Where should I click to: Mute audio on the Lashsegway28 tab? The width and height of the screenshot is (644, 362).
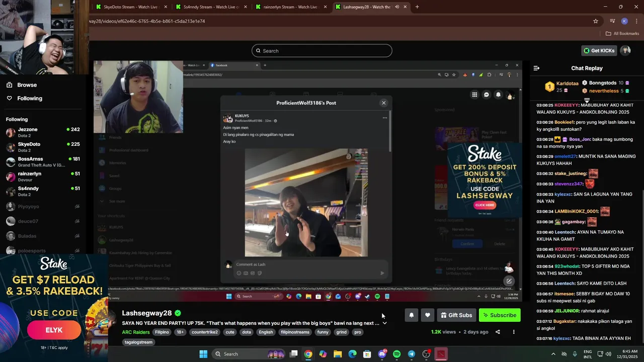pyautogui.click(x=397, y=7)
